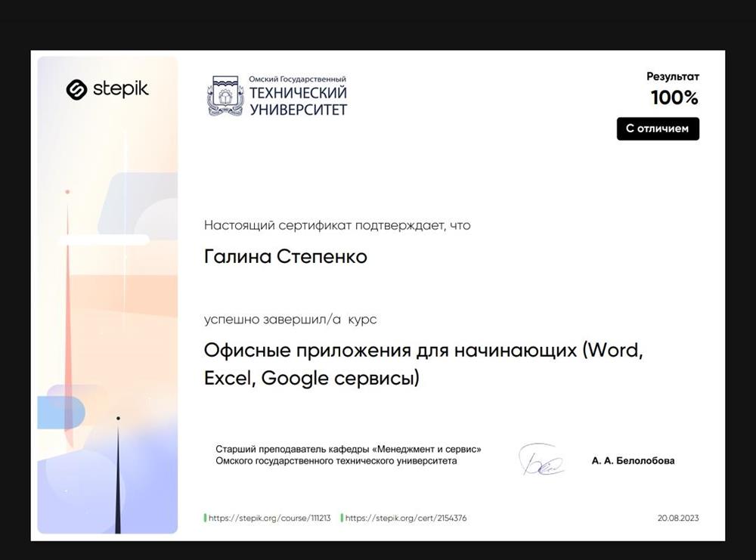Image resolution: width=756 pixels, height=560 pixels.
Task: Click 'успешно завершил/а курс' text
Action: [290, 319]
